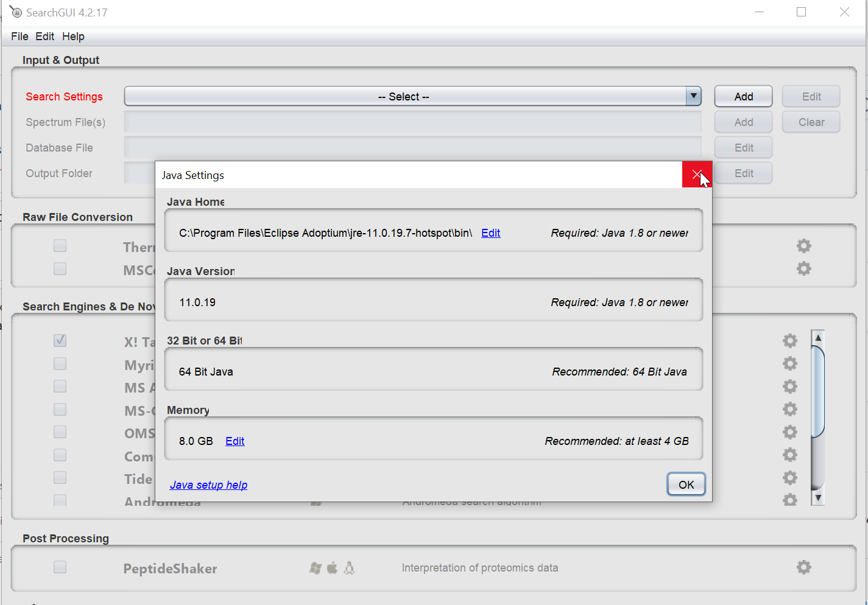This screenshot has height=605, width=868.
Task: Open the Java setup help link
Action: 208,484
